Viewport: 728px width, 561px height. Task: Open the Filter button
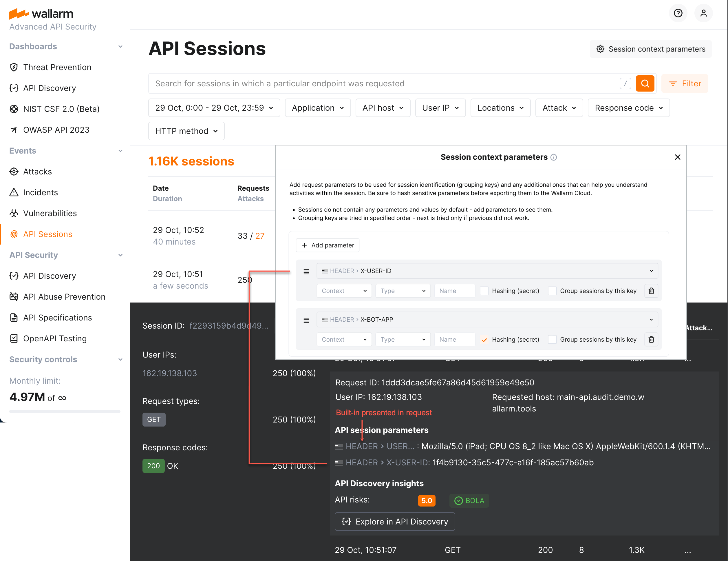[x=685, y=83]
